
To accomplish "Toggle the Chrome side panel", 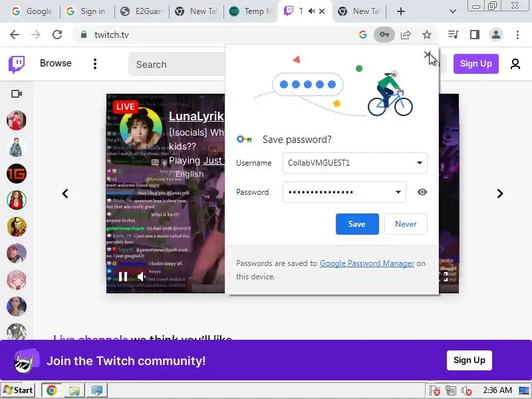I will click(475, 35).
